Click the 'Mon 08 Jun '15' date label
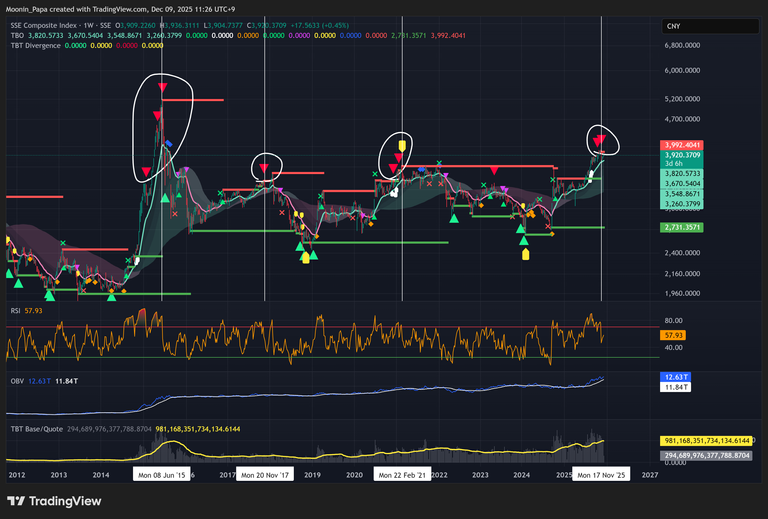Screen dimensions: 768x519 tap(161, 475)
